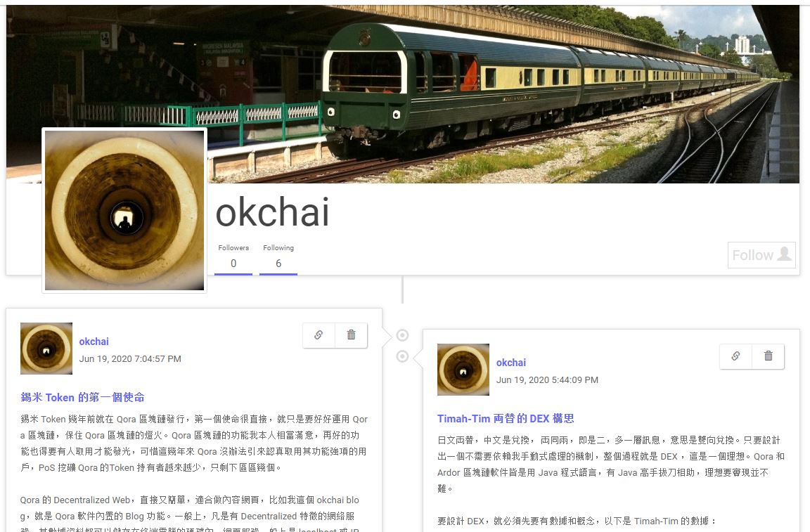The width and height of the screenshot is (810, 532).
Task: Copy link icon on first post
Action: point(319,335)
